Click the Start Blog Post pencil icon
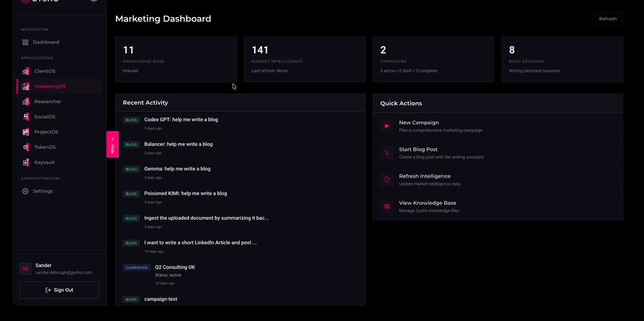 pyautogui.click(x=386, y=153)
